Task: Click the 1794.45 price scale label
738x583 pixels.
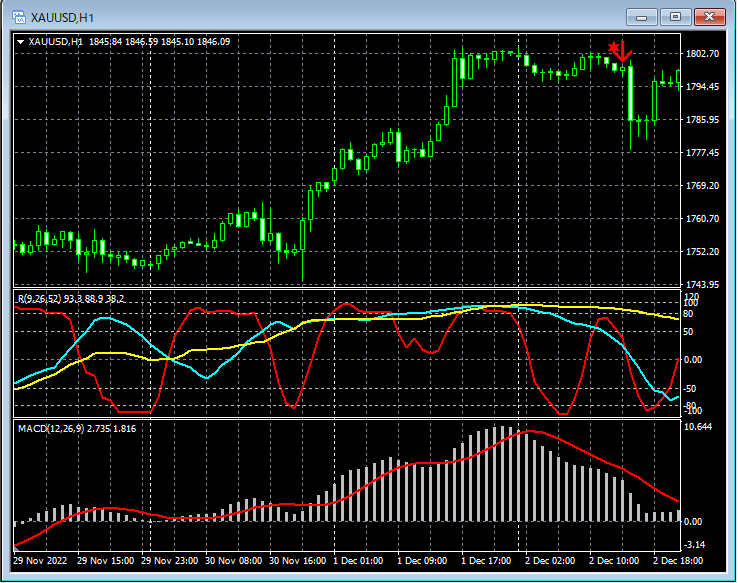Action: (x=702, y=87)
